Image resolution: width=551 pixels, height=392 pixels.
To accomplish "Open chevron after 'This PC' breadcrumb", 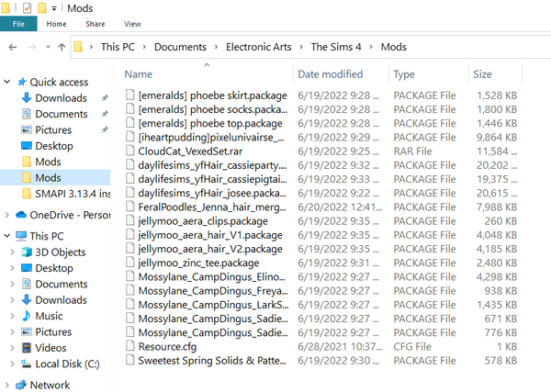I will (x=144, y=47).
